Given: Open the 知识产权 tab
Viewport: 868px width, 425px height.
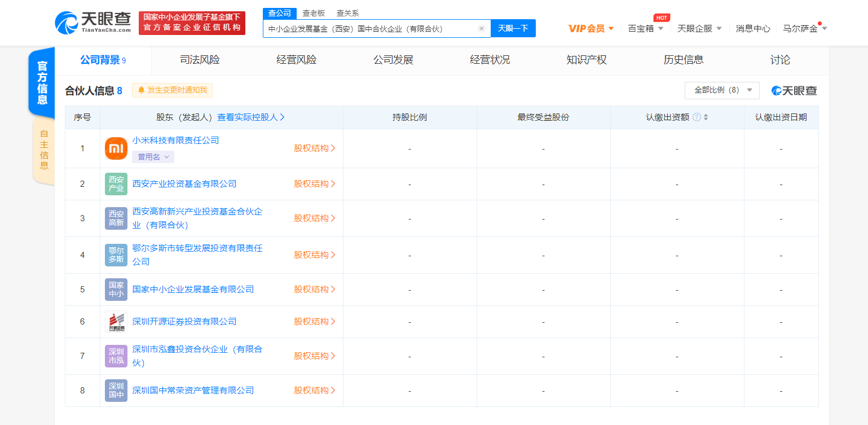Looking at the screenshot, I should 587,60.
